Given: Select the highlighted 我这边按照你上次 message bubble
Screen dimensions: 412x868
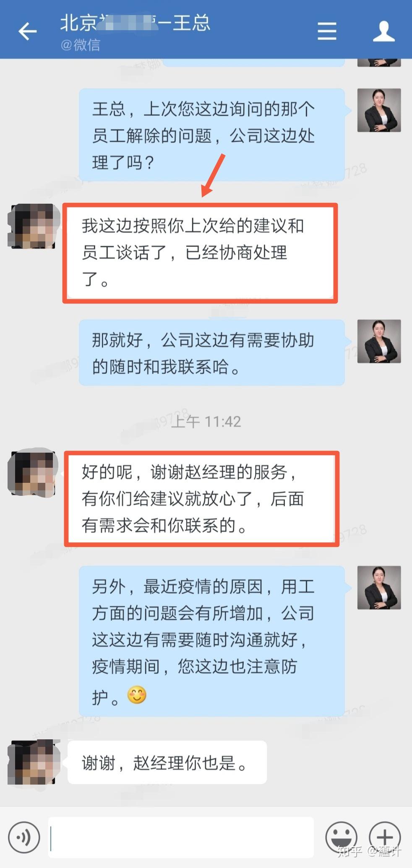Looking at the screenshot, I should click(x=200, y=253).
